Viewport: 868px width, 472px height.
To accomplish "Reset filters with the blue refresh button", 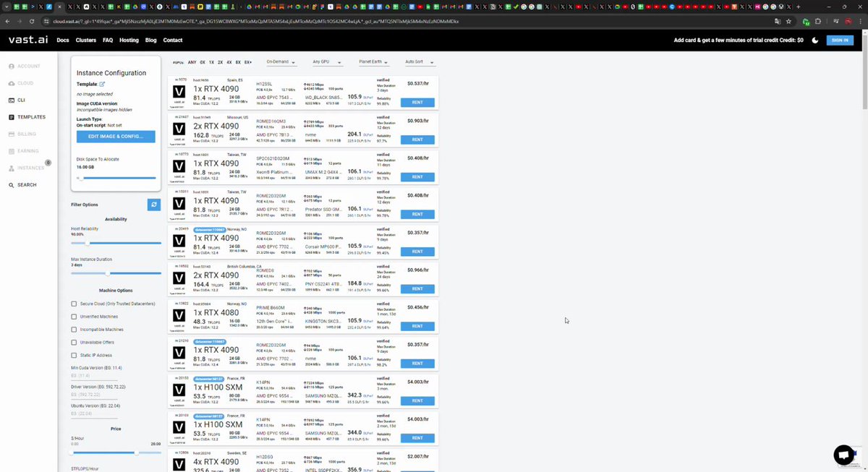I will (153, 205).
